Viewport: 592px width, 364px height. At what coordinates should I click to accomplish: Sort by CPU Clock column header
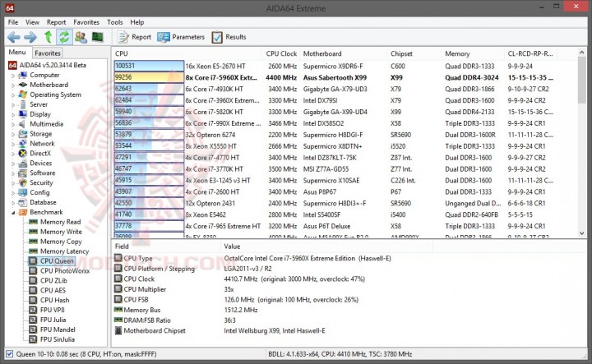(x=281, y=53)
